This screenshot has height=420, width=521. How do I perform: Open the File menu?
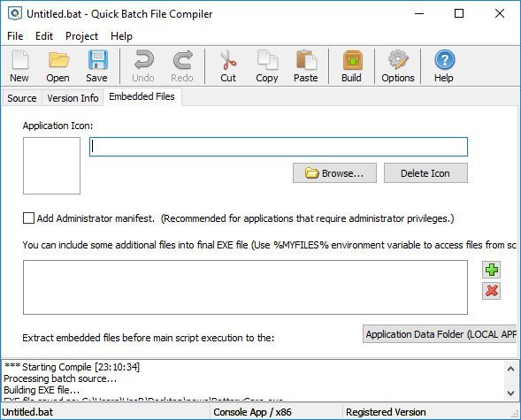tap(15, 36)
